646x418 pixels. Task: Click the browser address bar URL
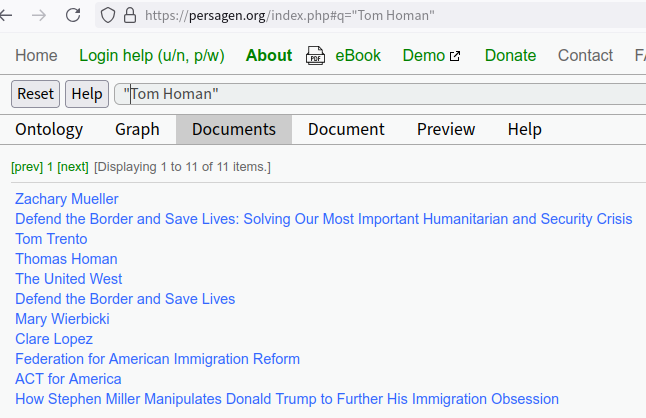pyautogui.click(x=290, y=15)
